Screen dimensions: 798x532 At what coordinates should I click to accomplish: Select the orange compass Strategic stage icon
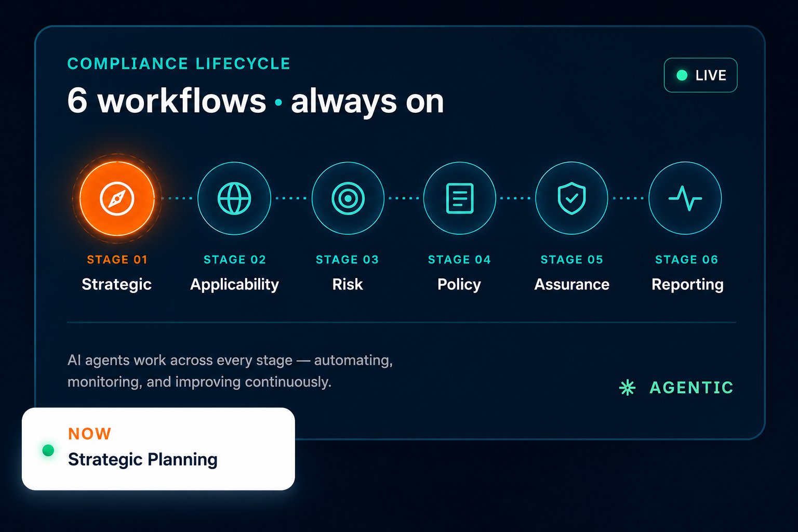(117, 198)
